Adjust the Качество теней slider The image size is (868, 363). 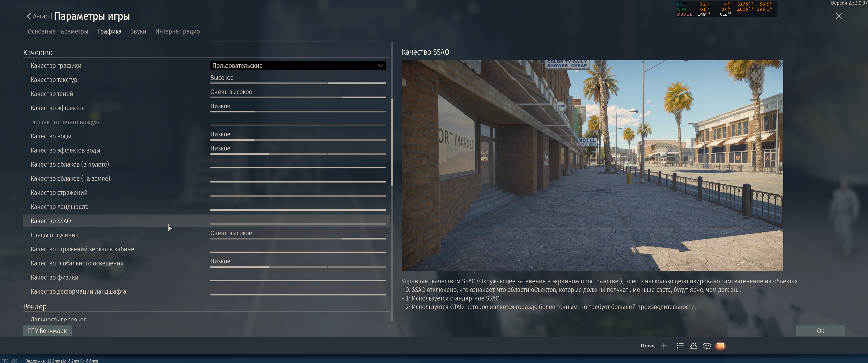tap(297, 97)
